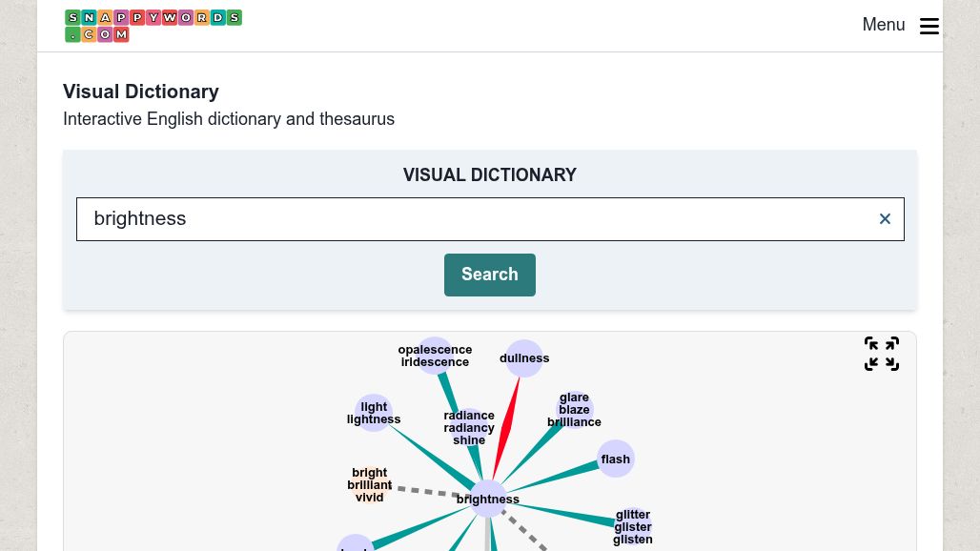The height and width of the screenshot is (551, 980).
Task: Open the hamburger menu icon
Action: (929, 26)
